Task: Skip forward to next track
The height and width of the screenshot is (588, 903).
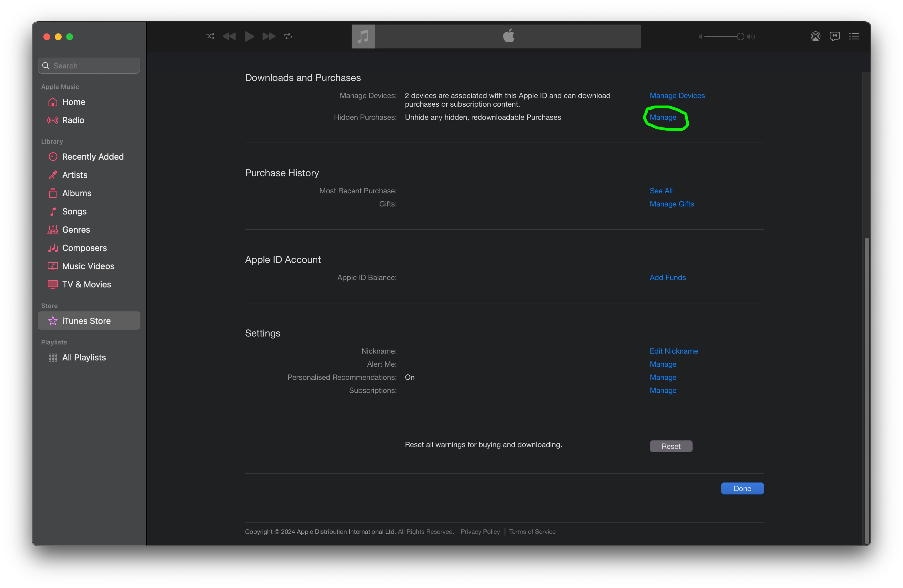Action: [x=269, y=37]
